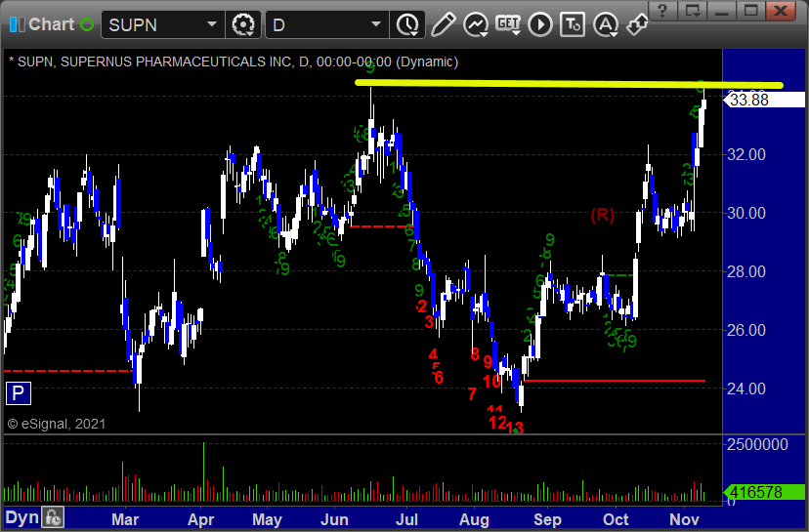Open the time template clock icon
The height and width of the screenshot is (532, 809).
(x=407, y=24)
